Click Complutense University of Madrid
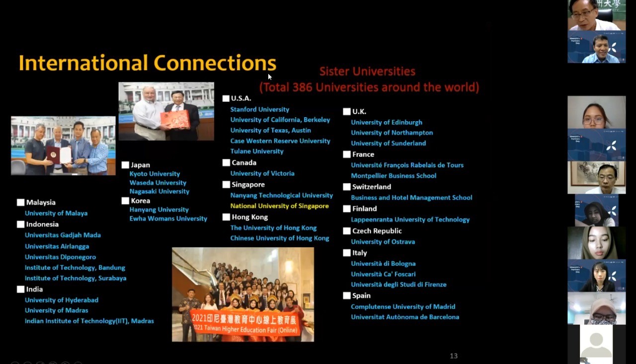The image size is (636, 364). tap(403, 307)
